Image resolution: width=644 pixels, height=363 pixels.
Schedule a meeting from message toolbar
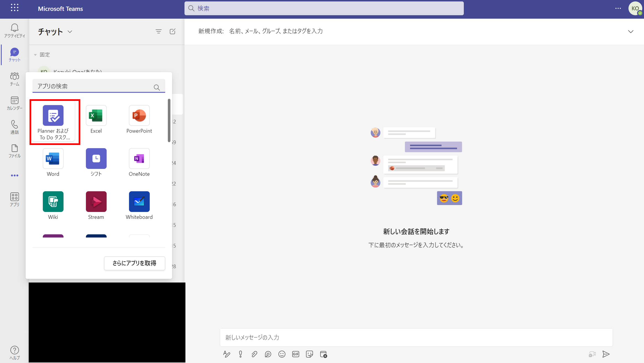tap(323, 354)
